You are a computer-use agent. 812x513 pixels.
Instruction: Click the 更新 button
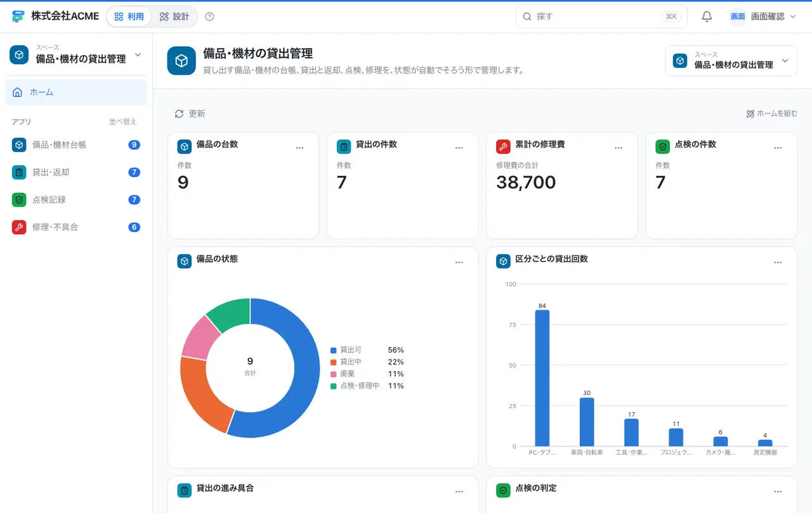point(190,114)
